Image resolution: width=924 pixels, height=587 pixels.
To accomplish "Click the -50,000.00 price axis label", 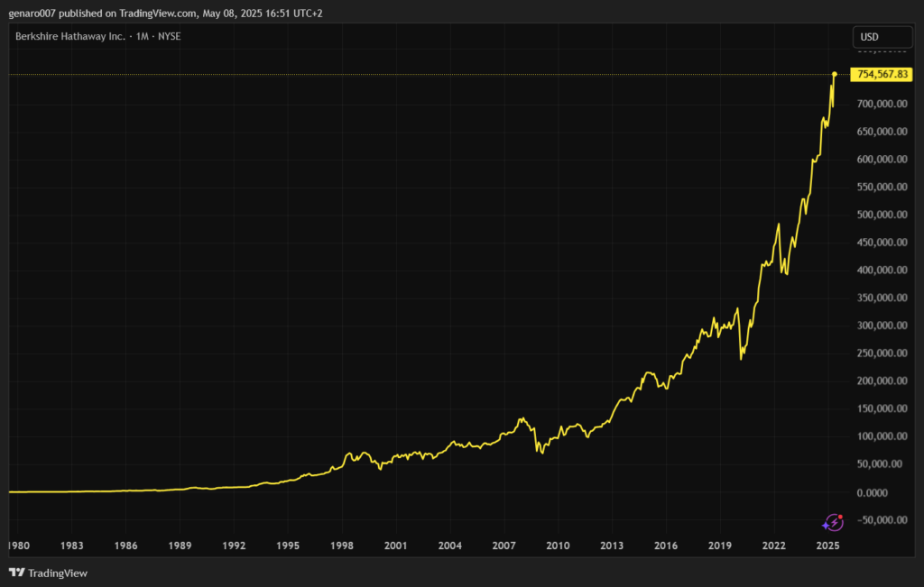I will [x=882, y=519].
